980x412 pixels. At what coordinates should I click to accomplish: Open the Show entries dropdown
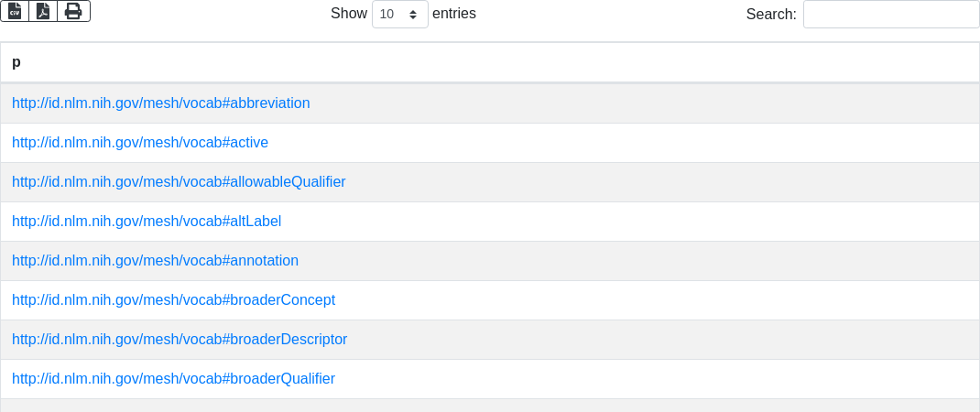coord(399,15)
